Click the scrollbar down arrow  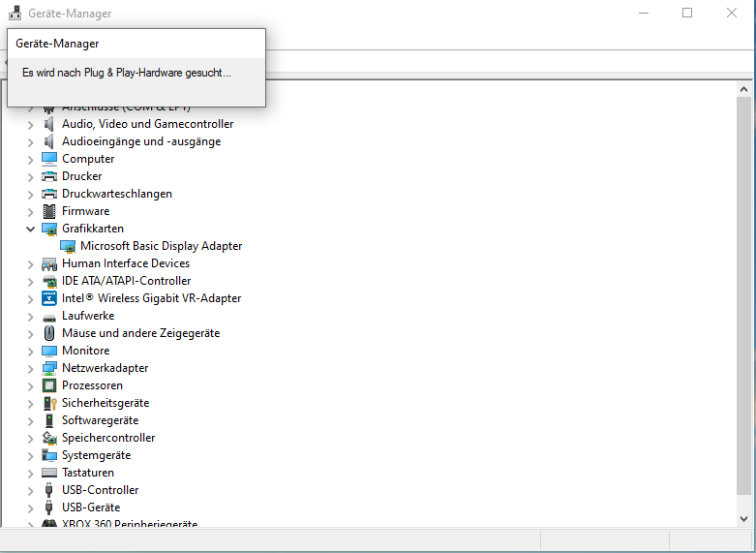[x=743, y=519]
